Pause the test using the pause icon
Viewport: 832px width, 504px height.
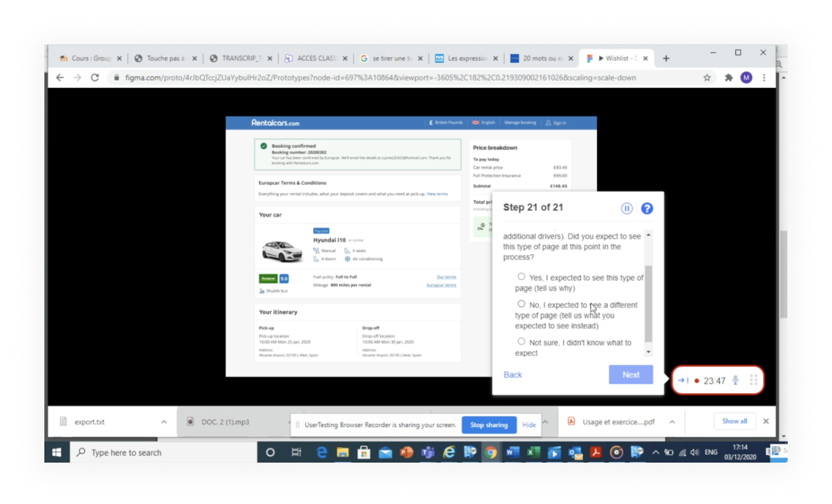click(627, 208)
